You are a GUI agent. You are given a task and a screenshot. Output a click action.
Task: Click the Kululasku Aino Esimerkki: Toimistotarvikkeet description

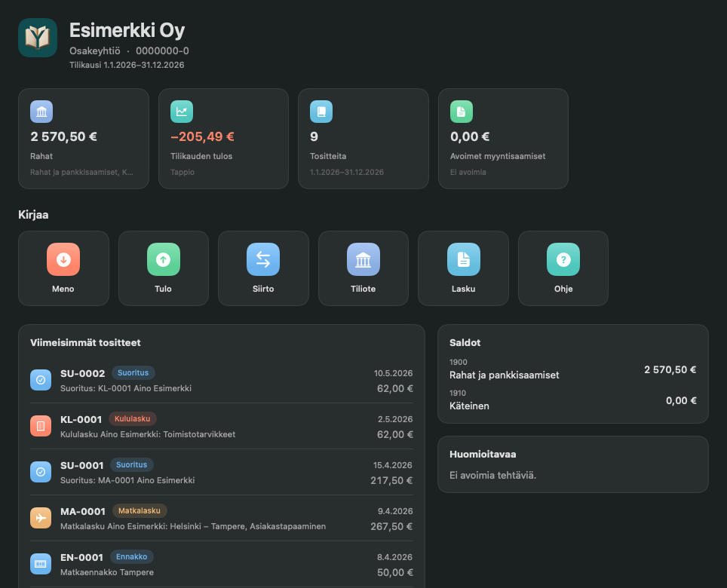(x=148, y=435)
